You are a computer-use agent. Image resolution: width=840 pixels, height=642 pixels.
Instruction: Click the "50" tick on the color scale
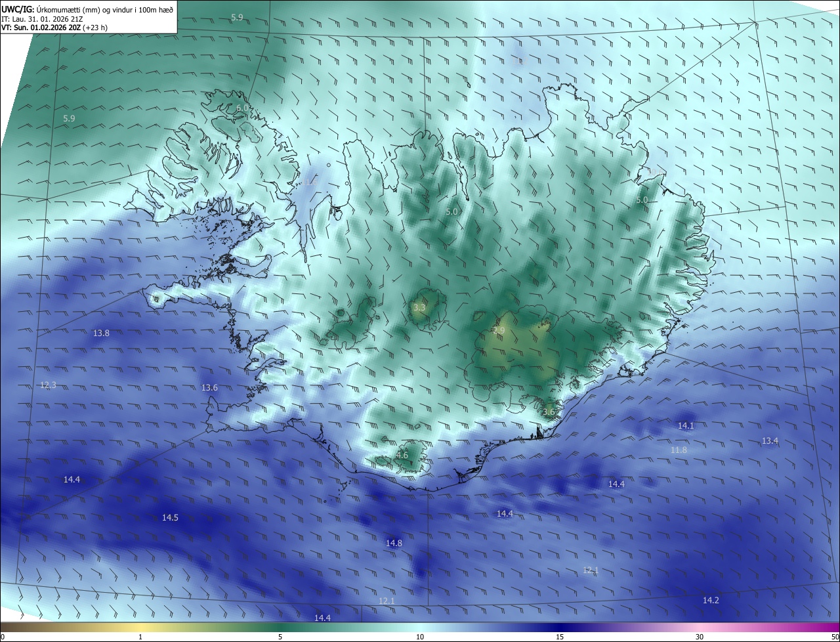(835, 637)
